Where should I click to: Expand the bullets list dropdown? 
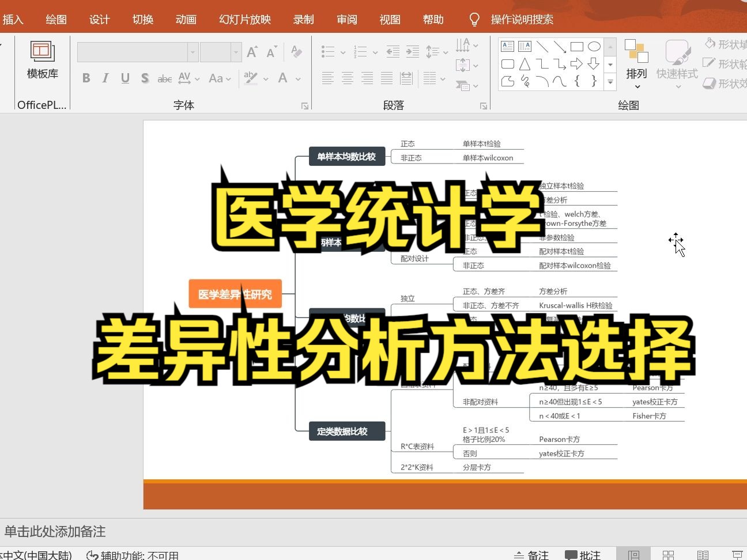tap(343, 52)
